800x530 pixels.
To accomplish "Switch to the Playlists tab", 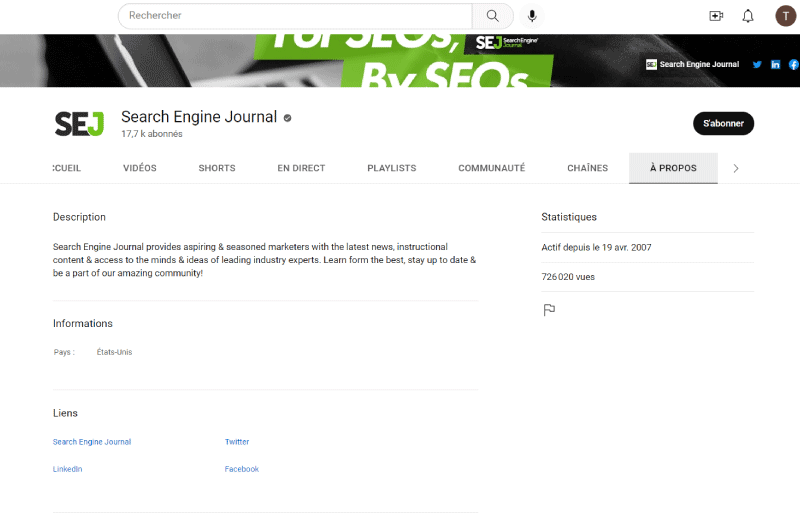I will click(391, 168).
